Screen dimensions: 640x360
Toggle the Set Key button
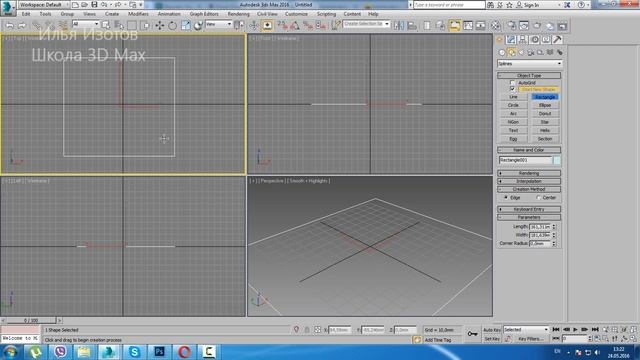(x=492, y=339)
